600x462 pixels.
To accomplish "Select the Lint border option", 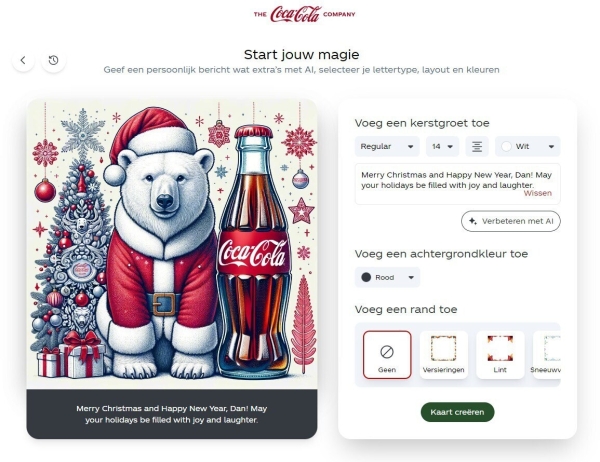I will pyautogui.click(x=500, y=355).
